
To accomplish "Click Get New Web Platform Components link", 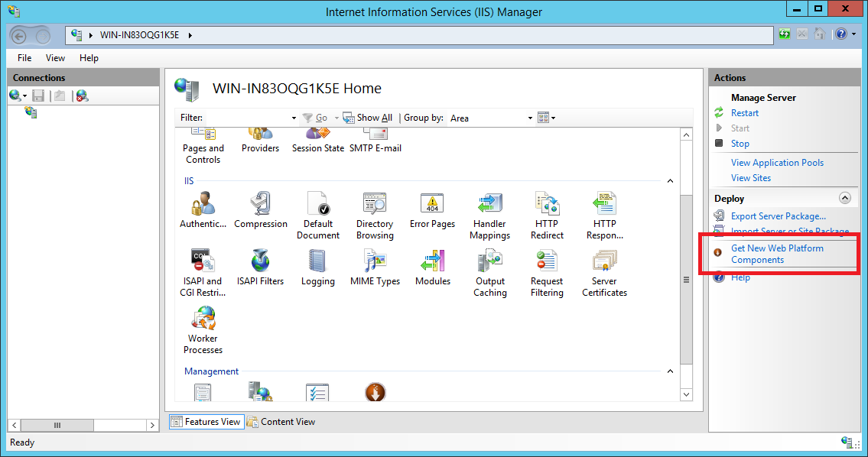I will 777,254.
